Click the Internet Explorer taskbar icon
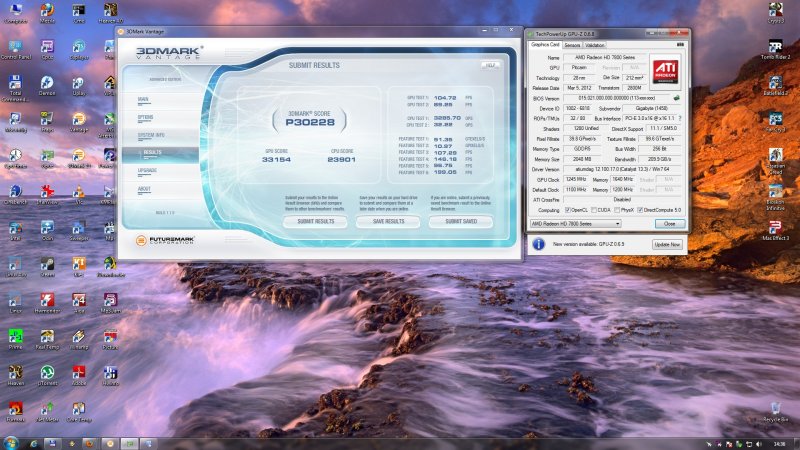 (x=33, y=444)
